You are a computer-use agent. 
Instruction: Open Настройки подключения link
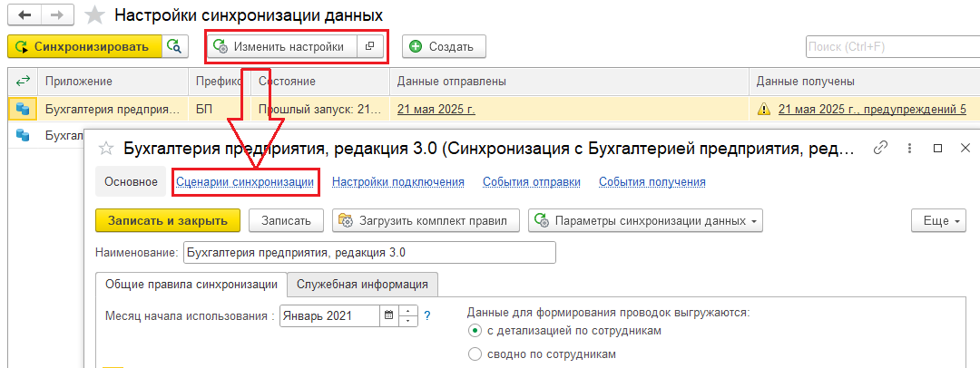click(398, 182)
